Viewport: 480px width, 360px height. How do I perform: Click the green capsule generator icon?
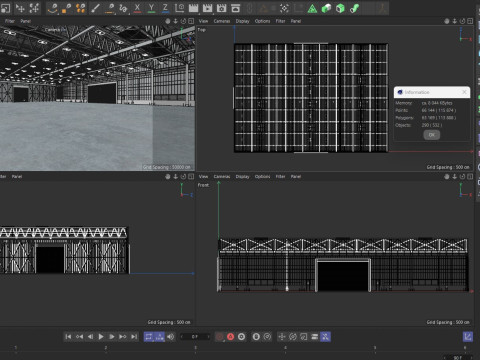click(326, 8)
